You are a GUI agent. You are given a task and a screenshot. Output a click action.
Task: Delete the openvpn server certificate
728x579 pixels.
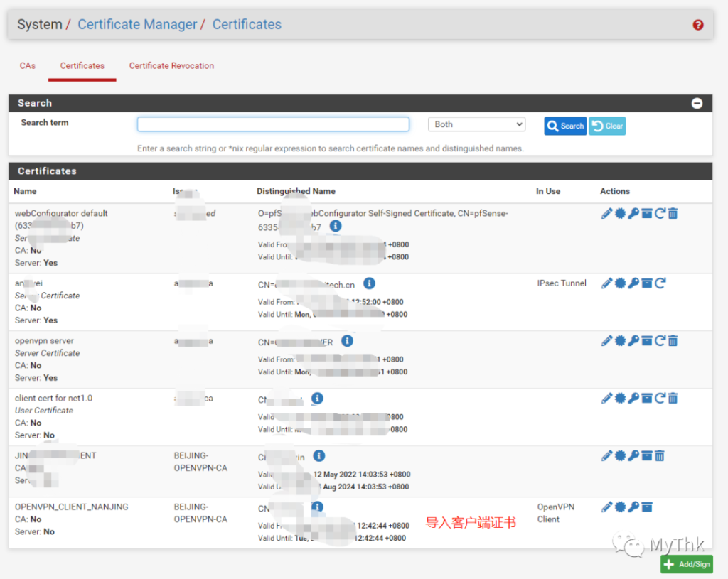click(x=673, y=341)
